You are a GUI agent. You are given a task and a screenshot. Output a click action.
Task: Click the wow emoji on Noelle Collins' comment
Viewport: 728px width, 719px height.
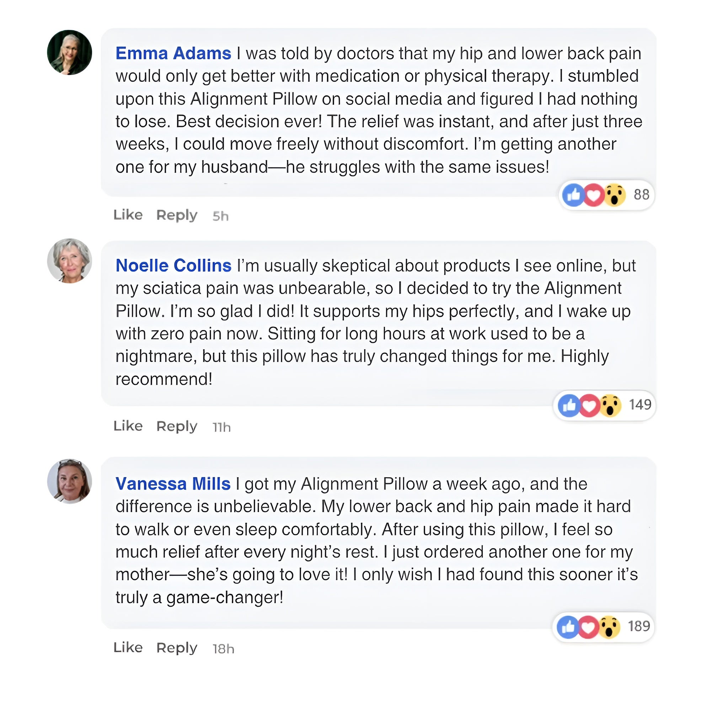610,406
